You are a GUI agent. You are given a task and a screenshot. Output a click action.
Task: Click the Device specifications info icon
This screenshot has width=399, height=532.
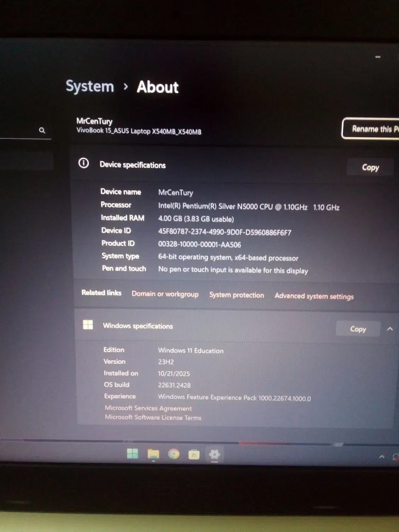point(84,163)
